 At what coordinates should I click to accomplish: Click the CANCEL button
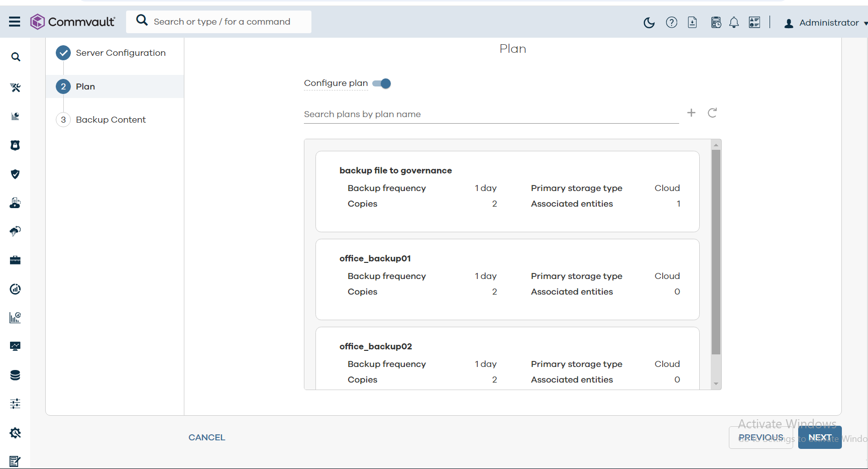[x=206, y=437]
